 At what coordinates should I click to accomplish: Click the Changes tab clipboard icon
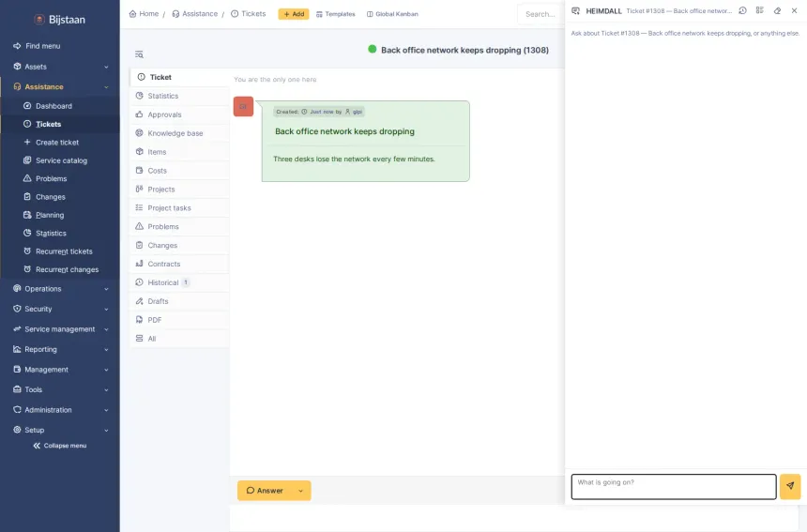coord(139,246)
